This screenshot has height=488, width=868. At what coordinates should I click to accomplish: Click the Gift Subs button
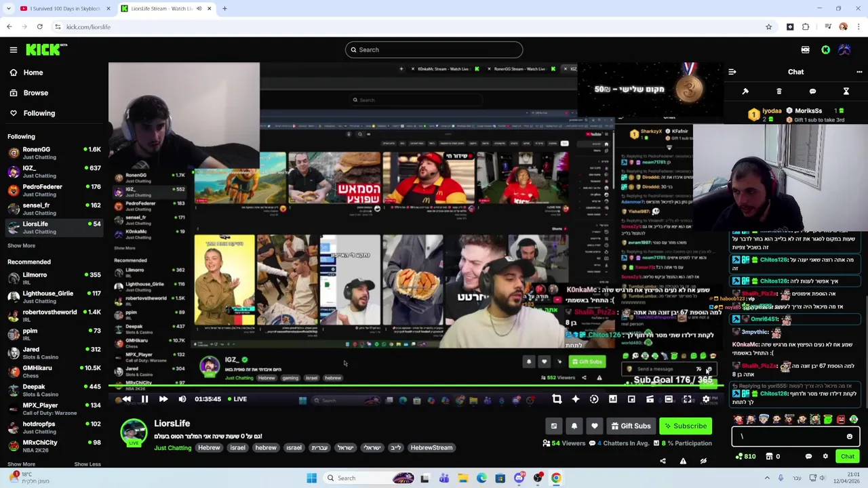(631, 426)
